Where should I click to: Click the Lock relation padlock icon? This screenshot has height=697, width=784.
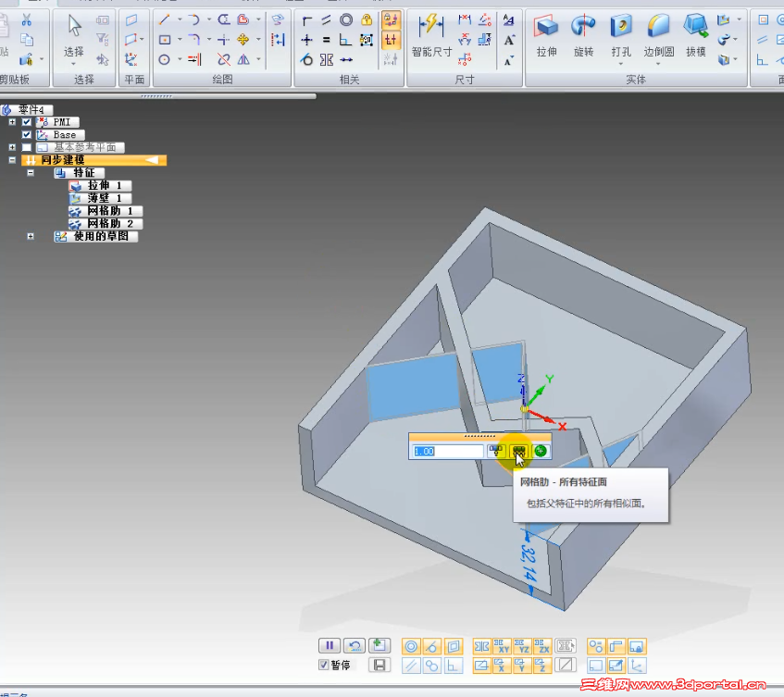tap(367, 20)
